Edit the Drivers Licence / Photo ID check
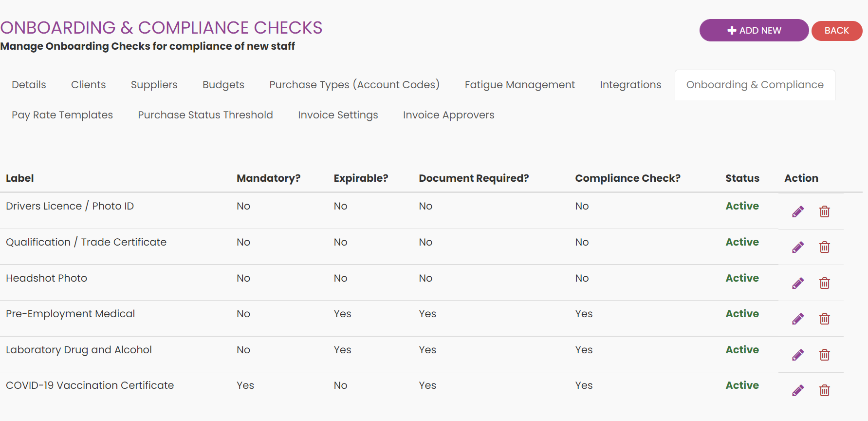 click(x=798, y=211)
